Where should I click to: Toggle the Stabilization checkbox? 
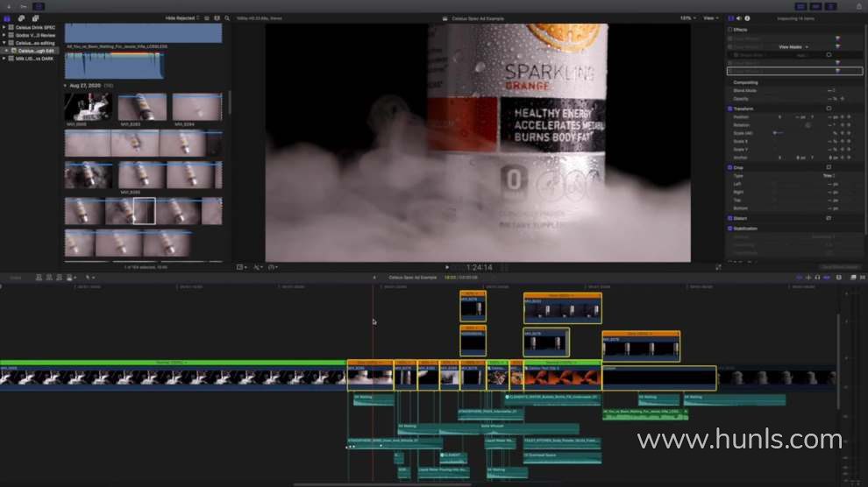coord(730,229)
